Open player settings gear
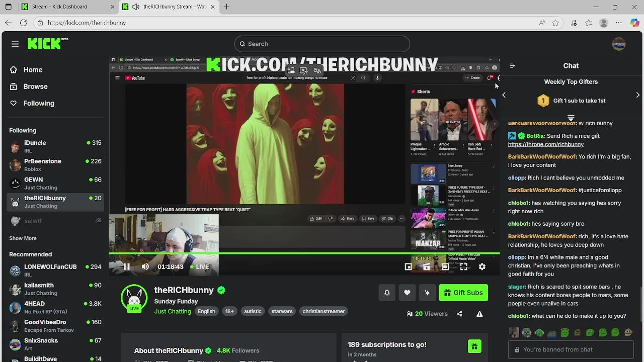Viewport: 644px width, 362px height. pyautogui.click(x=482, y=267)
